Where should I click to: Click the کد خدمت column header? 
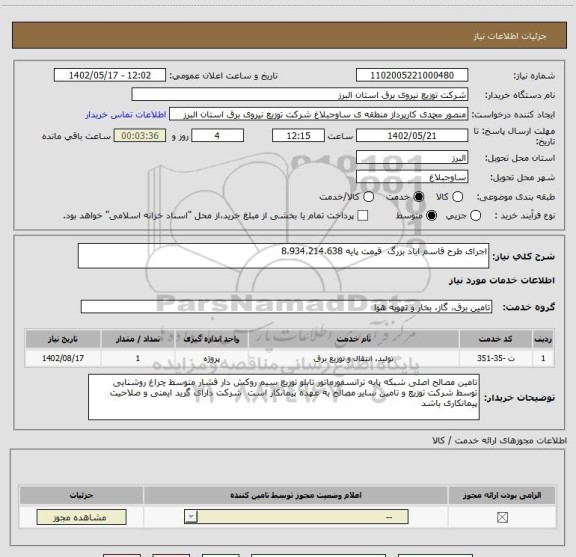point(495,339)
